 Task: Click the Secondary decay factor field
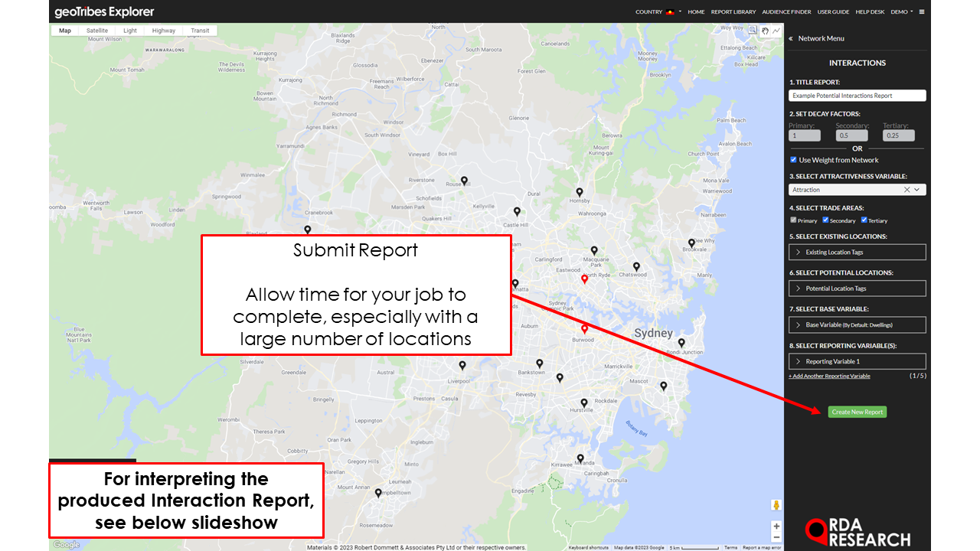click(851, 135)
